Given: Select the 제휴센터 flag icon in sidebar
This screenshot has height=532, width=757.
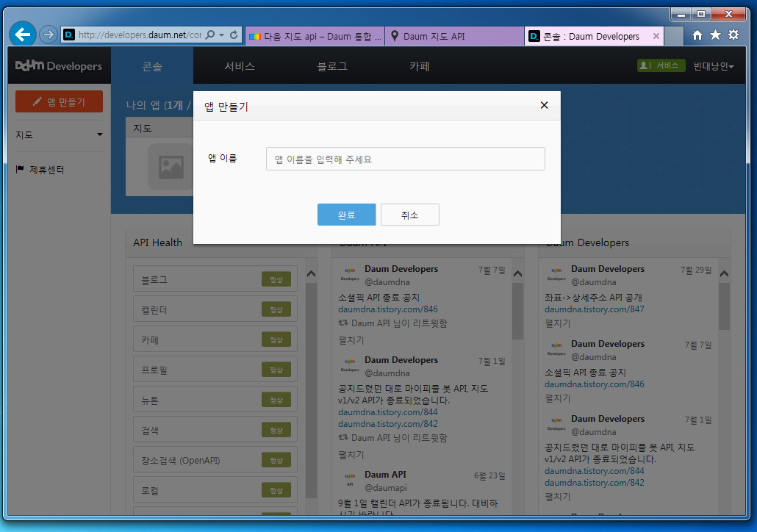Looking at the screenshot, I should 19,168.
